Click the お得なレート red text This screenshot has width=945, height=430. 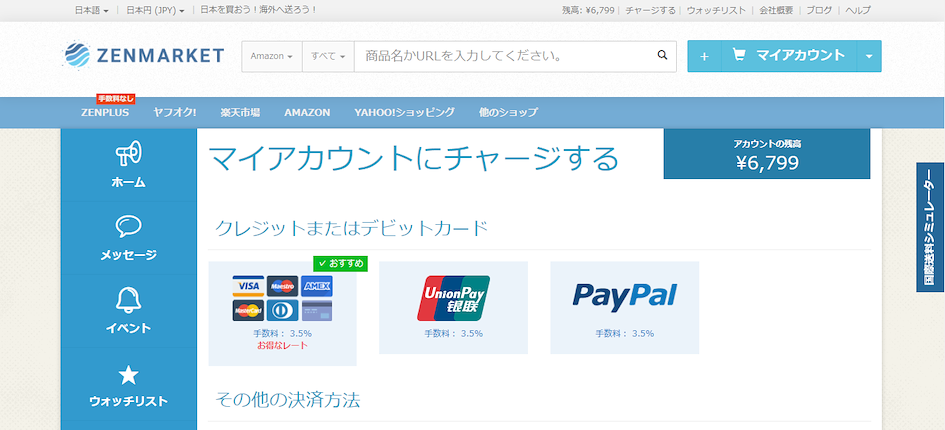coord(283,346)
